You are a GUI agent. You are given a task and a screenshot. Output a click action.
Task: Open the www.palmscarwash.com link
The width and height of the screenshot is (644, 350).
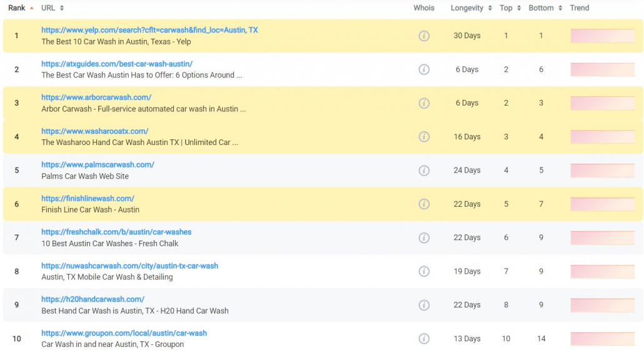[98, 164]
